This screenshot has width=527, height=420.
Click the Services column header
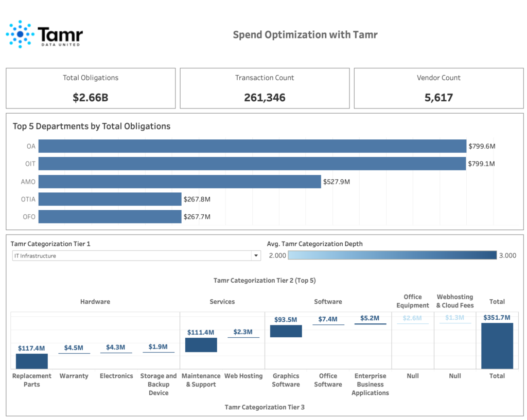pyautogui.click(x=222, y=301)
